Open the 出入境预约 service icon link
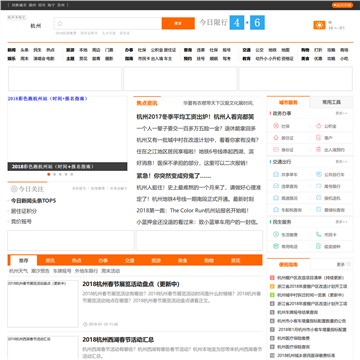 [319, 150]
